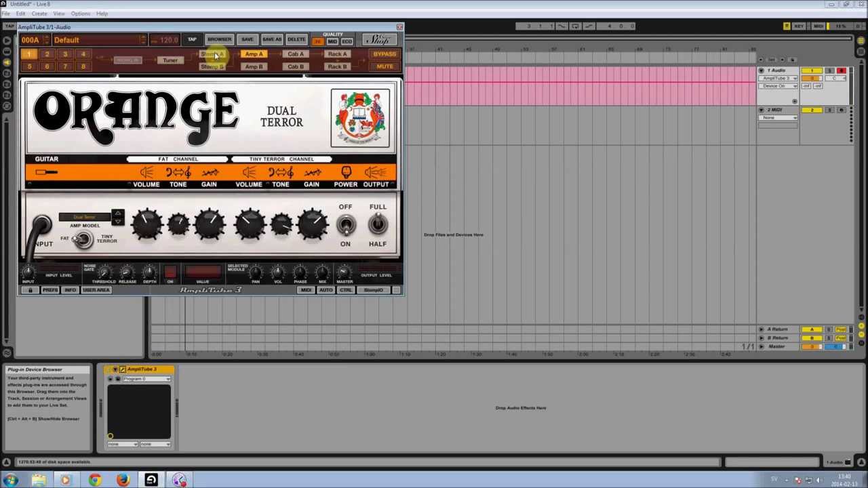The image size is (868, 488).
Task: Open the AmpliTube 3 device chooser dropdown
Action: coord(778,79)
